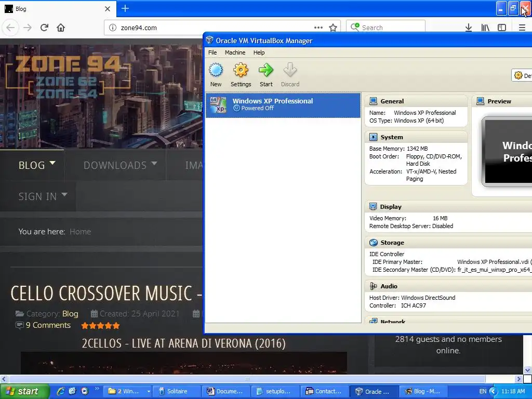Click the Cello Crossover Music headline
532x399 pixels.
coord(106,293)
